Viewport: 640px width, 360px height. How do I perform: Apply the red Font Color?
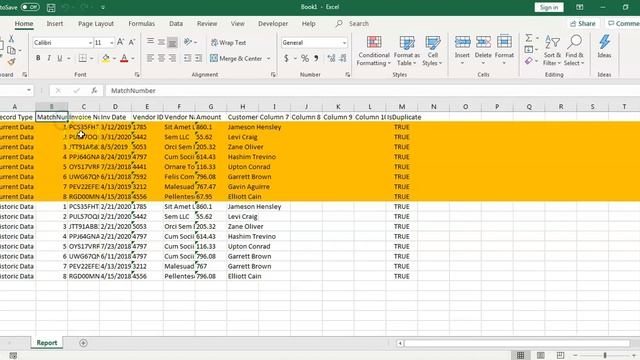(124, 58)
